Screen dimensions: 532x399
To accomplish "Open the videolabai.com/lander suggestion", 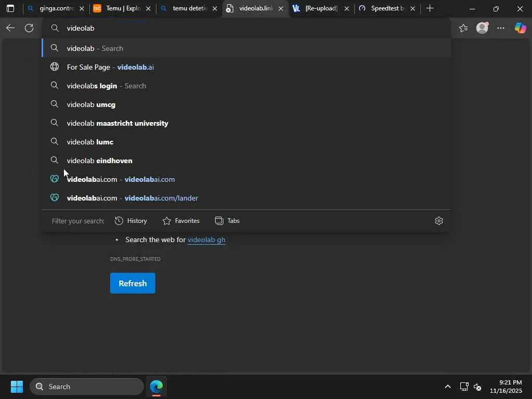I will point(246,198).
